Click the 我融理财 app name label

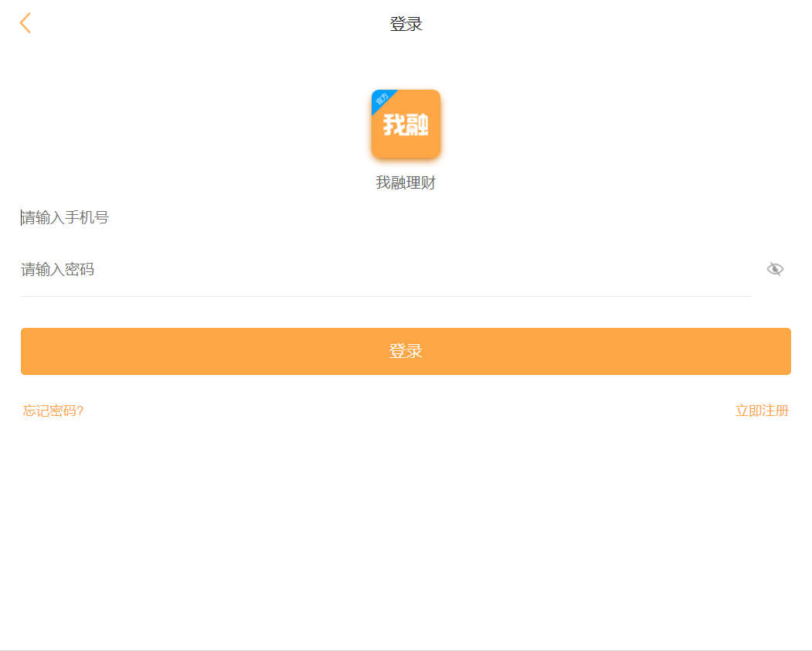406,183
